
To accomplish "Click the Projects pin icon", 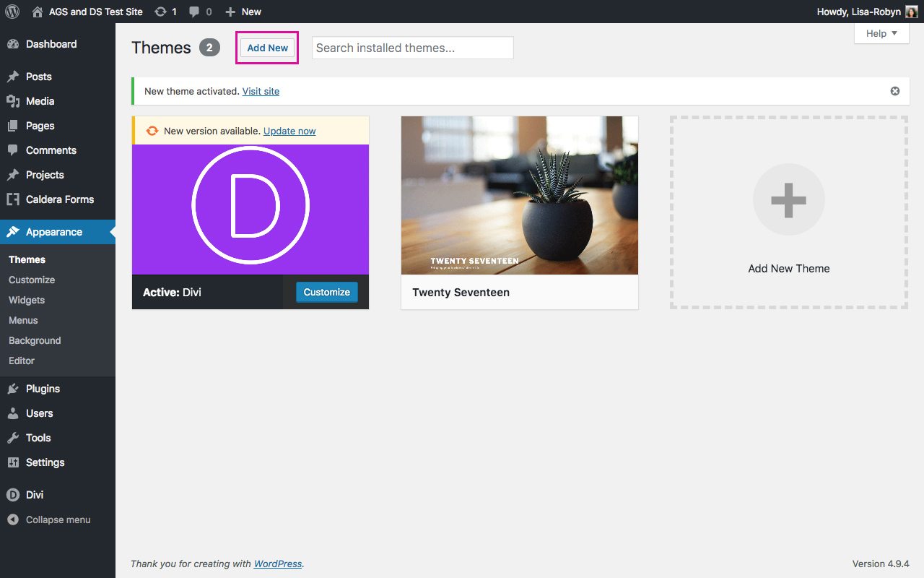I will [13, 175].
